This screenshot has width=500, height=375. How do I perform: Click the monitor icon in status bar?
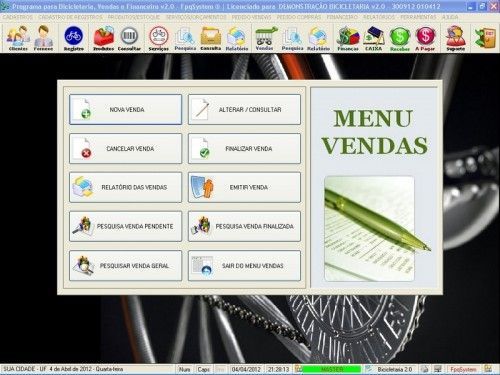(438, 369)
